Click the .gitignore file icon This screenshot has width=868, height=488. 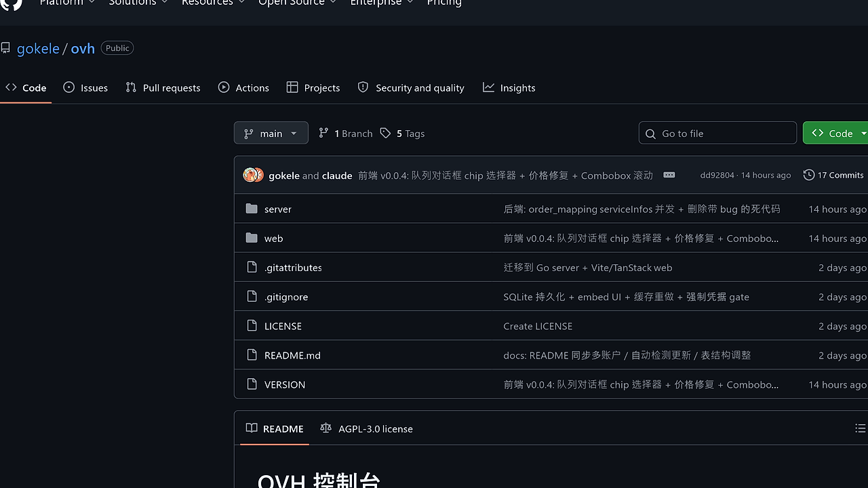click(x=252, y=296)
